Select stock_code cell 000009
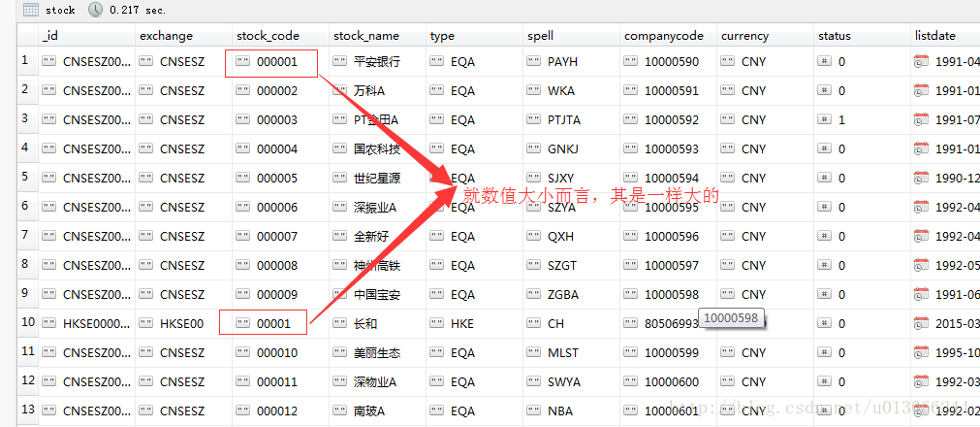This screenshot has height=427, width=980. pos(280,294)
